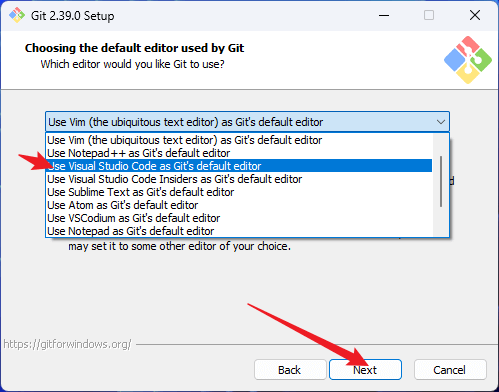
Task: Click the Next button
Action: click(365, 370)
